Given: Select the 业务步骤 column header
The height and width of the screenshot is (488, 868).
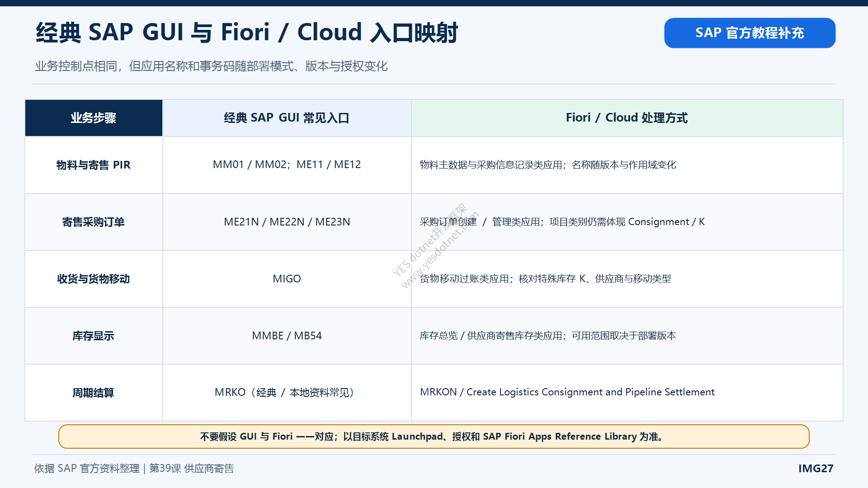Looking at the screenshot, I should [94, 118].
